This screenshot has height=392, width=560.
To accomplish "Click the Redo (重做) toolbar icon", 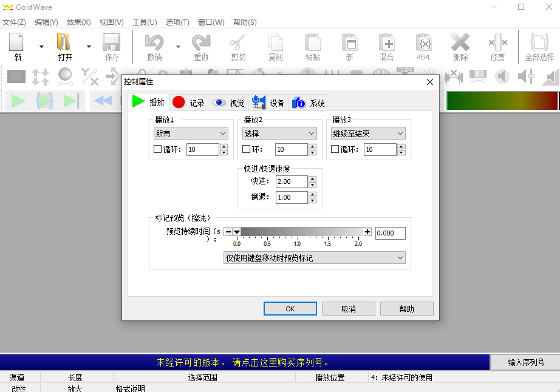I will (201, 42).
